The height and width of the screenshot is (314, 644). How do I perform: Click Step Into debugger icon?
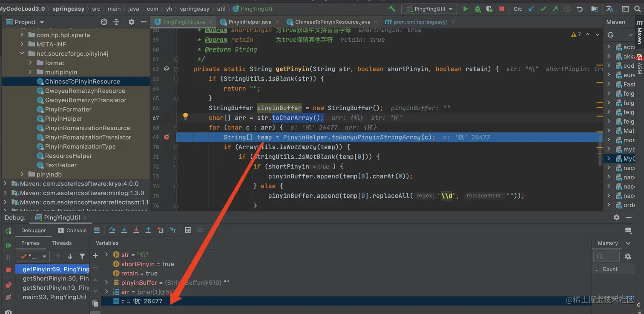(x=124, y=230)
